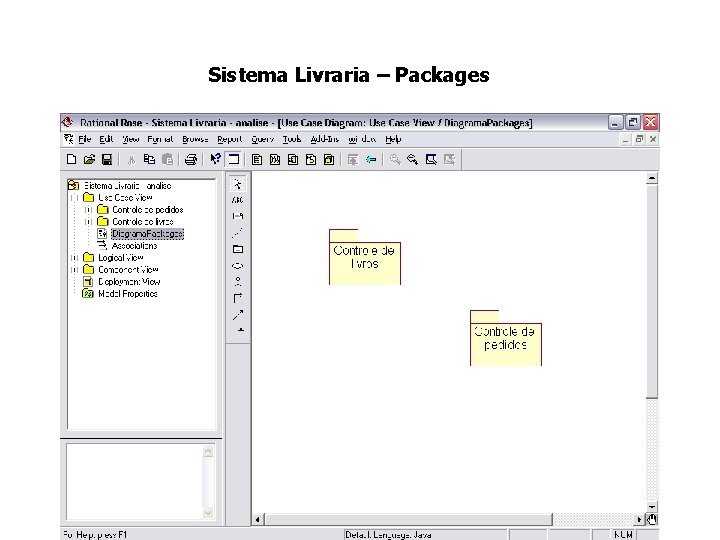Screen dimensions: 720x540
Task: Pick the Selection arrow tool in toolbox
Action: (x=238, y=184)
